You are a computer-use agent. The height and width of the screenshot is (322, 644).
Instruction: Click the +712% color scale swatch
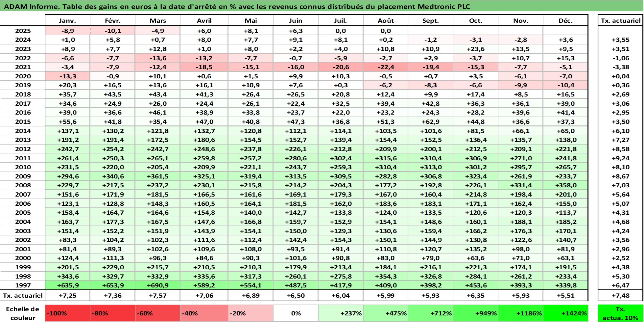430,313
